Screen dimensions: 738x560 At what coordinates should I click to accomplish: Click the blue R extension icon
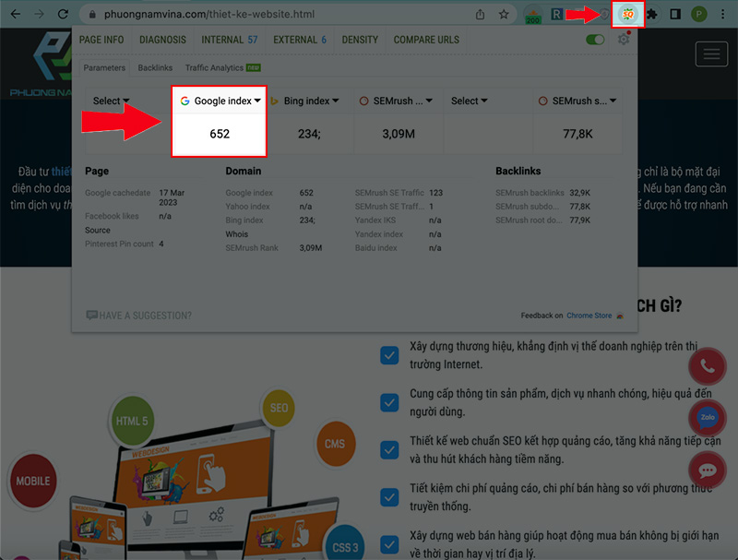556,14
